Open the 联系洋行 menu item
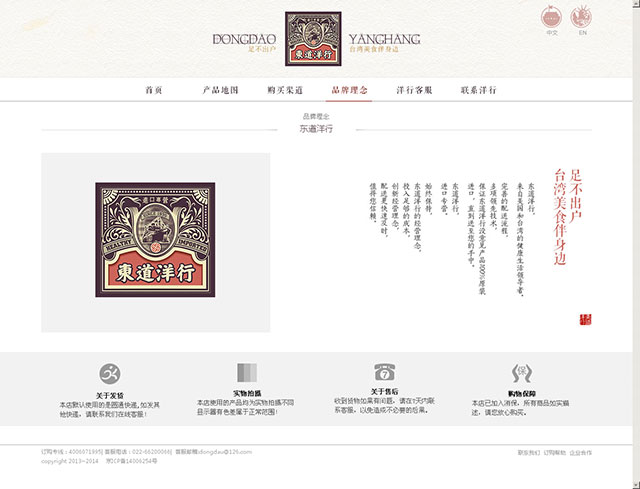Image resolution: width=640 pixels, height=489 pixels. [478, 90]
